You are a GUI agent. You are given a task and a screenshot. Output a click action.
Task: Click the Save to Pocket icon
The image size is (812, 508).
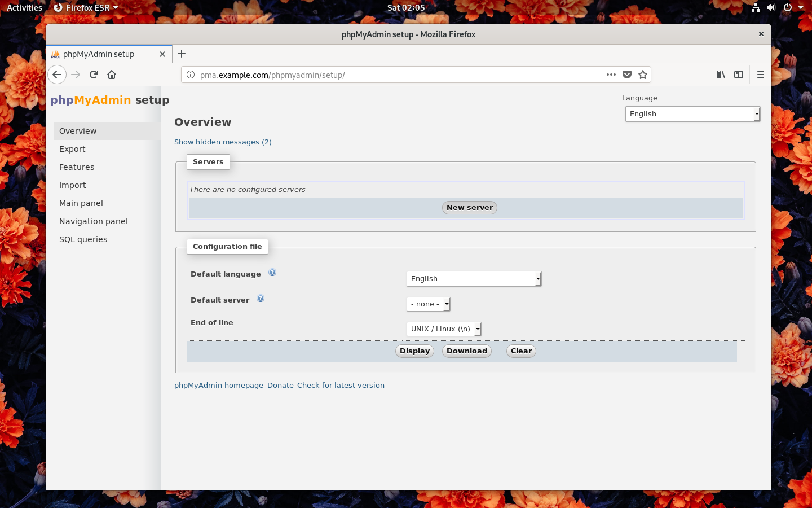pos(627,75)
